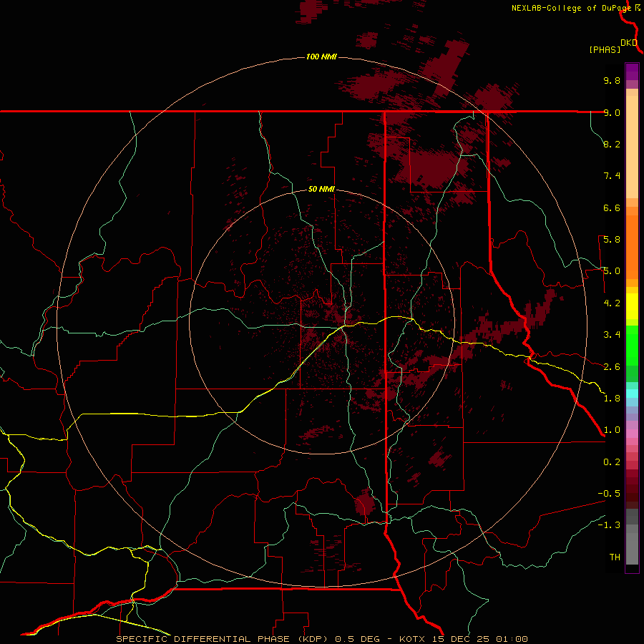Click the 4.2 color scale value
644x644 pixels.
[x=612, y=303]
